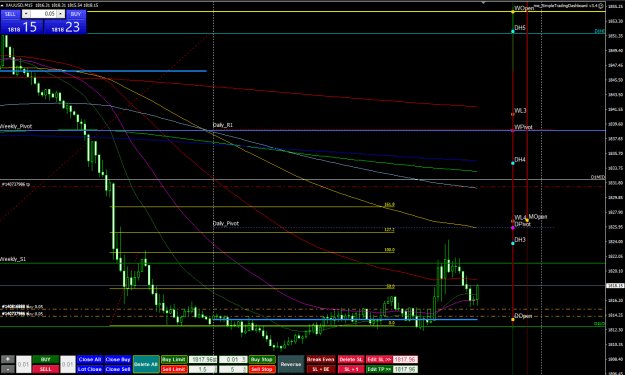Click the magenta DPivot marker dot
625x375 pixels.
coord(513,228)
